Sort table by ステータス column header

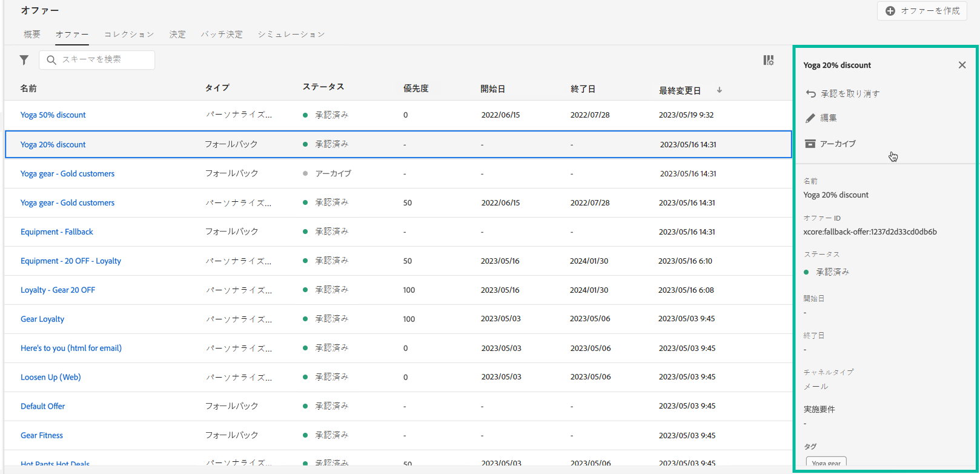(323, 87)
